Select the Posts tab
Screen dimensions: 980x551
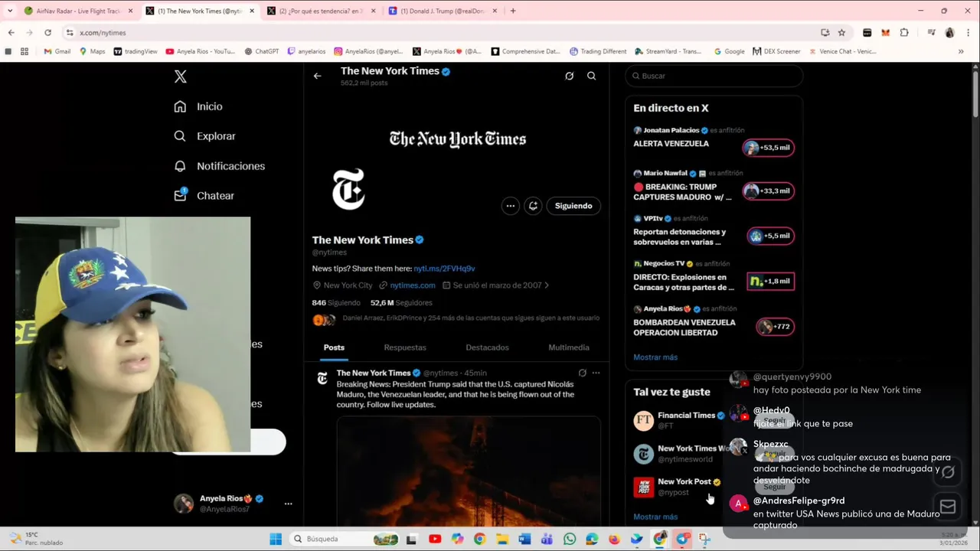click(334, 347)
